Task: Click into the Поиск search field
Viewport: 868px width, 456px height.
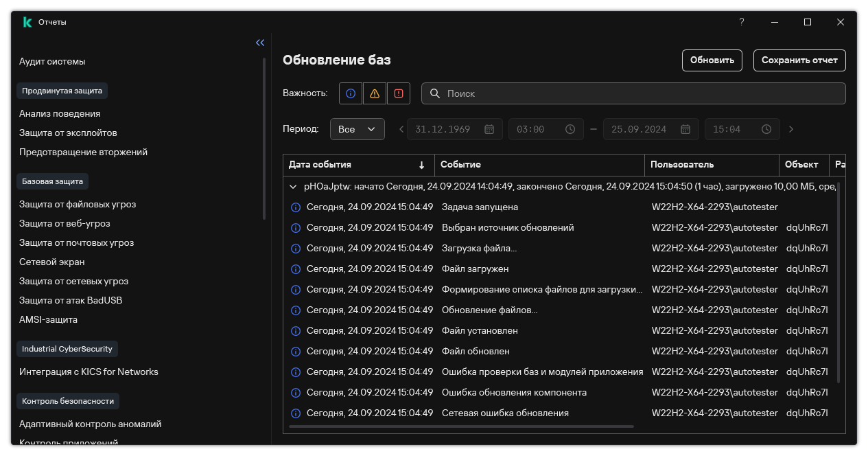Action: (x=633, y=93)
